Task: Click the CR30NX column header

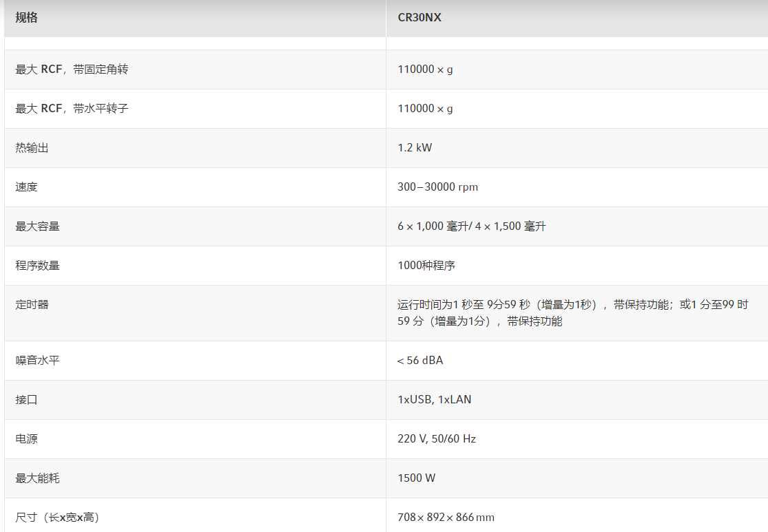Action: click(x=419, y=18)
